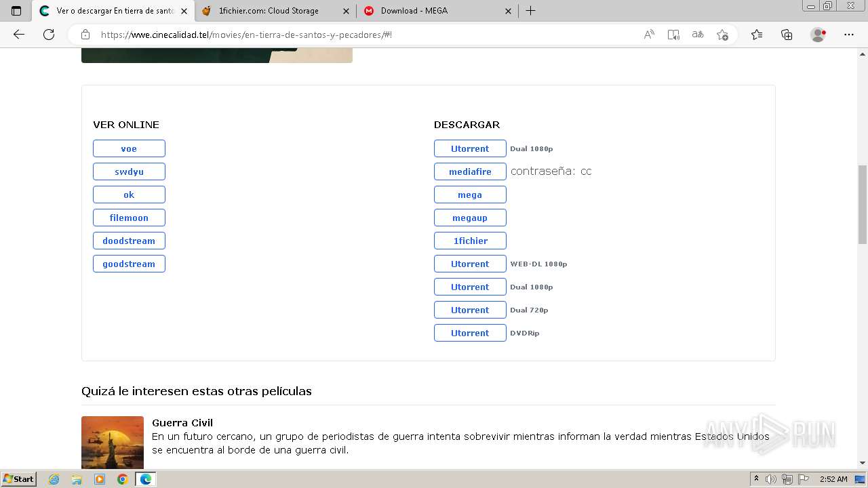Add this page to favorites star
The image size is (868, 488).
(722, 35)
